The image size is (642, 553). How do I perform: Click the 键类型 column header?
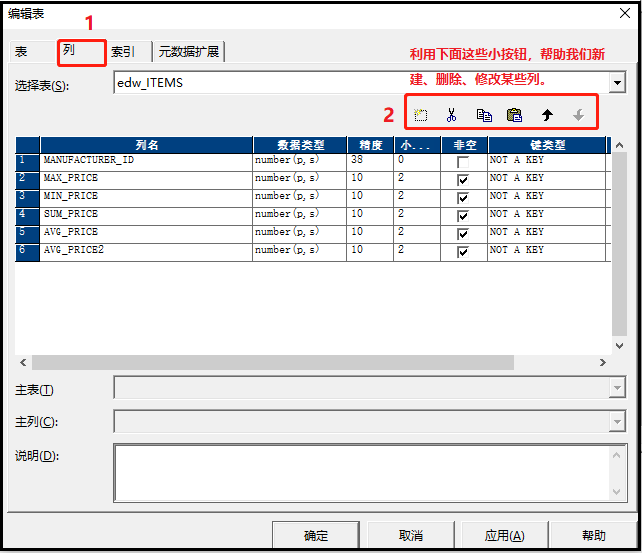[547, 145]
